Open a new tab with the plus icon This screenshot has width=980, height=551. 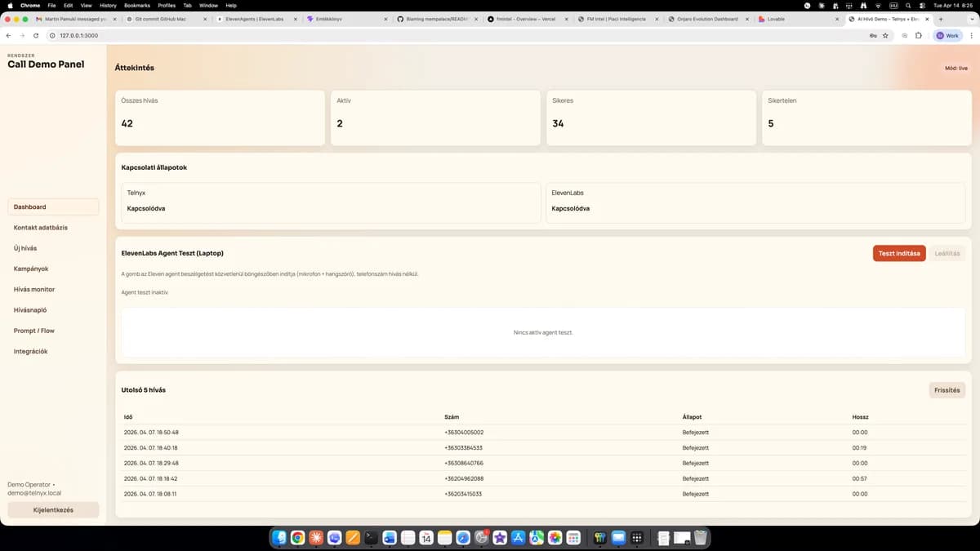[x=941, y=19]
